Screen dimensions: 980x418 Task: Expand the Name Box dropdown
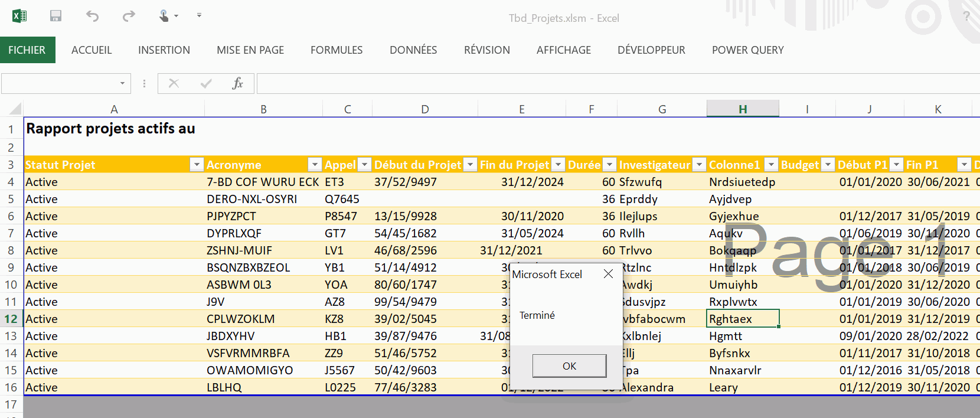coord(122,83)
